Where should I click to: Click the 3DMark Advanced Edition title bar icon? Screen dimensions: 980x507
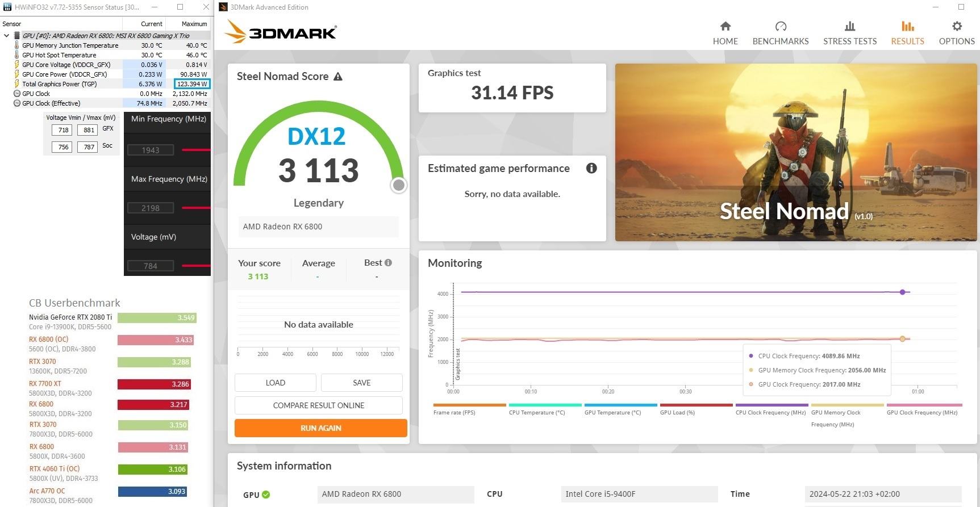pos(223,7)
